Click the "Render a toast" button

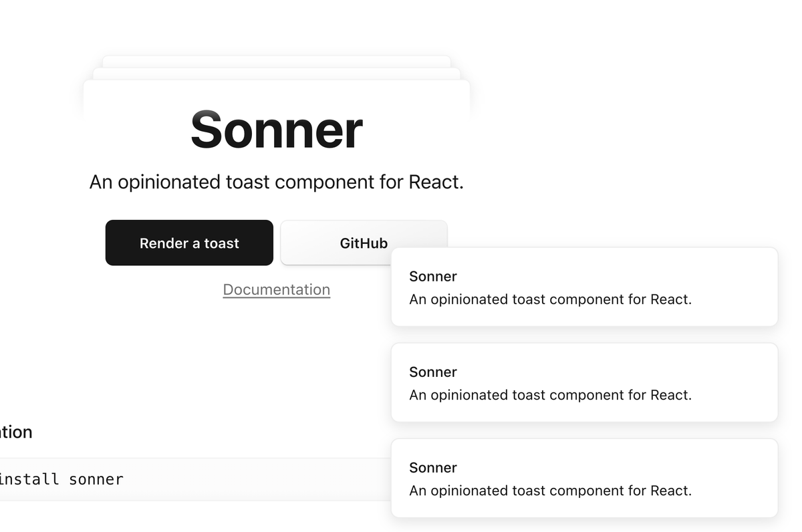tap(189, 243)
